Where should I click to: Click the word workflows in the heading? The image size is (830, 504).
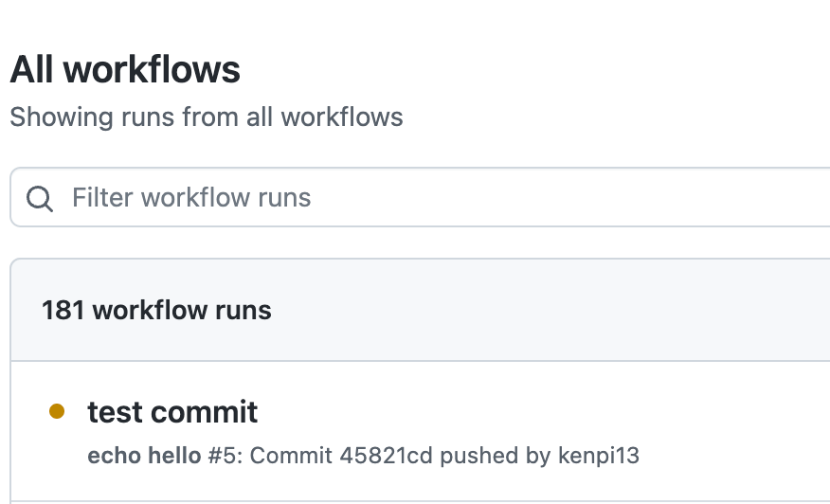(x=152, y=69)
